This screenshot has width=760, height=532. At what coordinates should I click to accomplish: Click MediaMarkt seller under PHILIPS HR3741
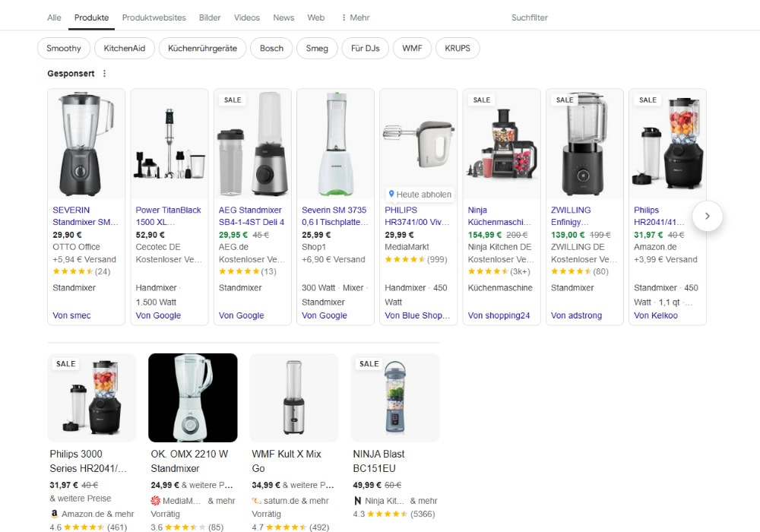[407, 247]
